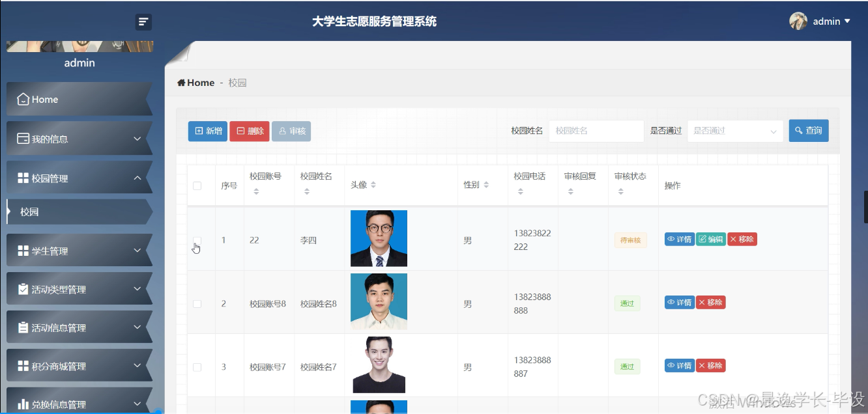Click 通过 tag for 校园账号7
Viewport: 868px width, 414px height.
(627, 366)
